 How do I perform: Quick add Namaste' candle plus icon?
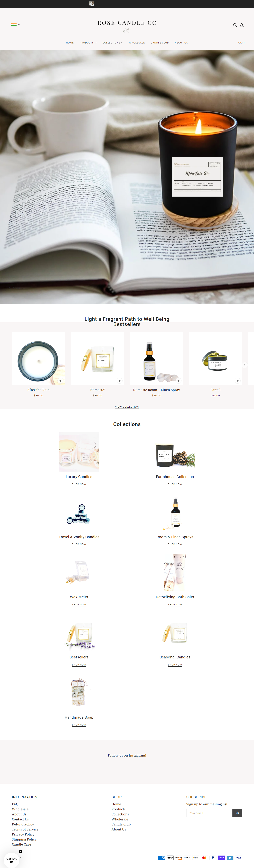point(119,380)
